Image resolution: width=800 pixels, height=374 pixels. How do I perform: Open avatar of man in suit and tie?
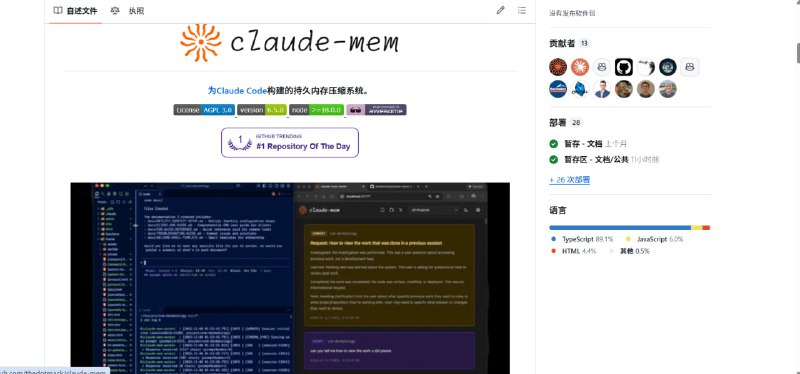tap(602, 89)
